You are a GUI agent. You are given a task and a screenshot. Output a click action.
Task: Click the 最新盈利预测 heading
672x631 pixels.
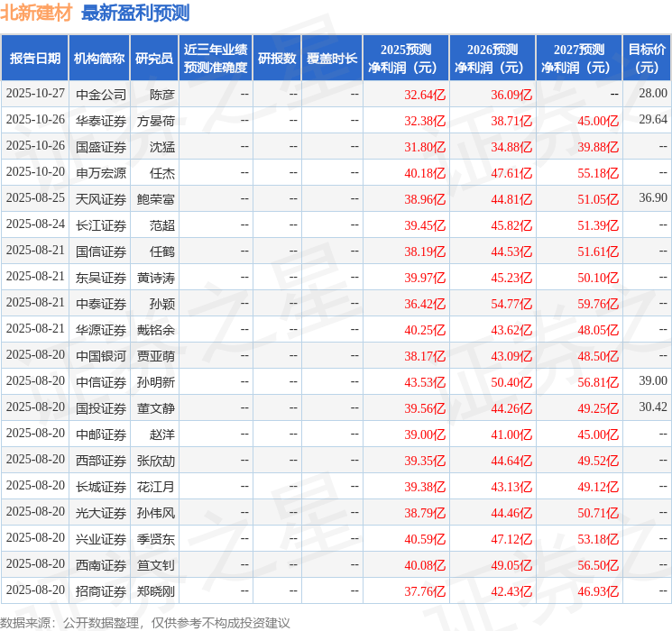(x=135, y=13)
